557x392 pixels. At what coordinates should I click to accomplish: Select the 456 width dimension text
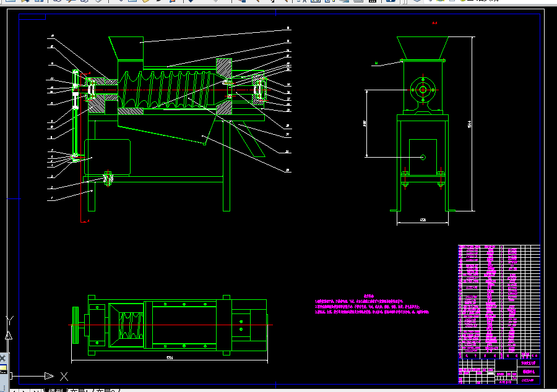click(423, 220)
